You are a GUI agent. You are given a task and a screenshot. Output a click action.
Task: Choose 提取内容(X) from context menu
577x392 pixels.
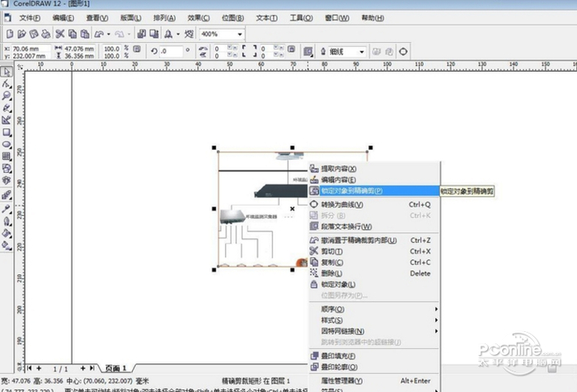pos(338,168)
